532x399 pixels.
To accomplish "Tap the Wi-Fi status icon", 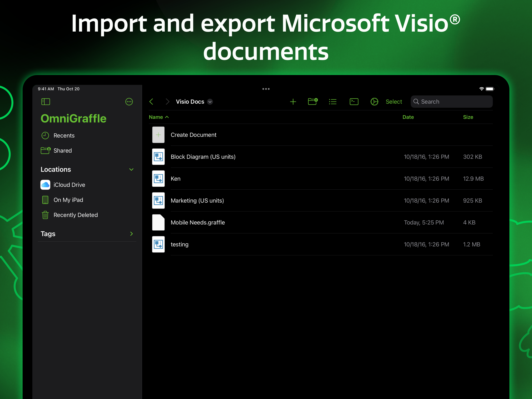I will point(482,89).
